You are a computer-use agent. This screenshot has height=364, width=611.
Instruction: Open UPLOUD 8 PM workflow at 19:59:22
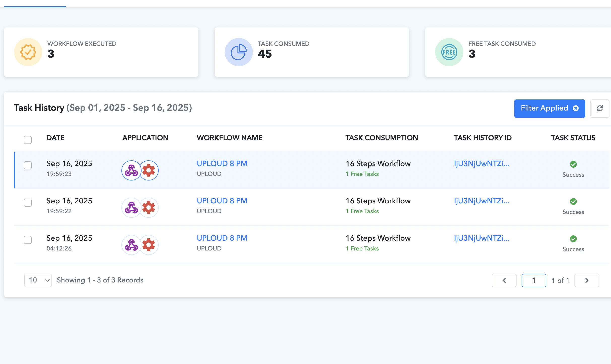[222, 201]
